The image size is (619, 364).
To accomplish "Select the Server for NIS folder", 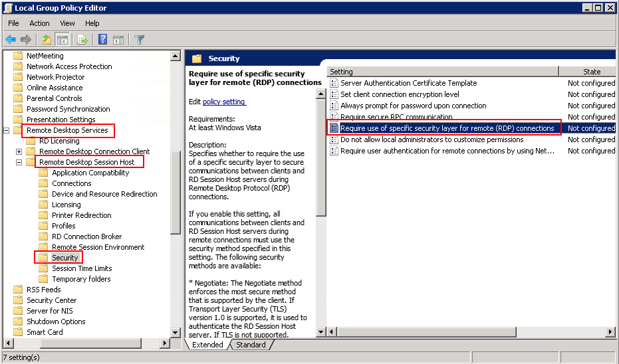I will (50, 311).
